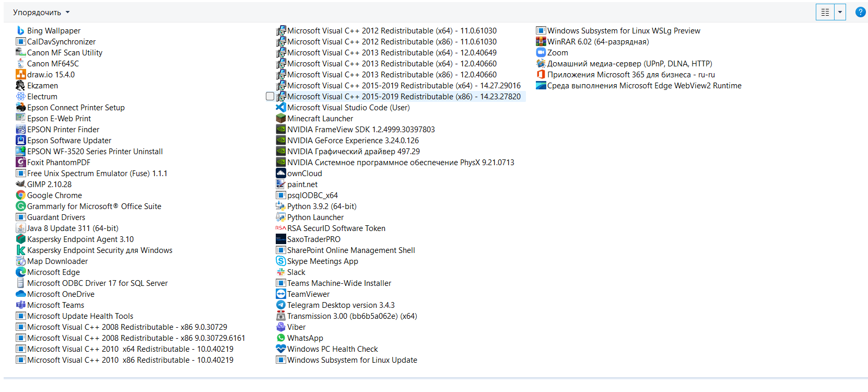Click the Foxit PhantomPDF icon
This screenshot has height=392, width=868.
click(21, 163)
